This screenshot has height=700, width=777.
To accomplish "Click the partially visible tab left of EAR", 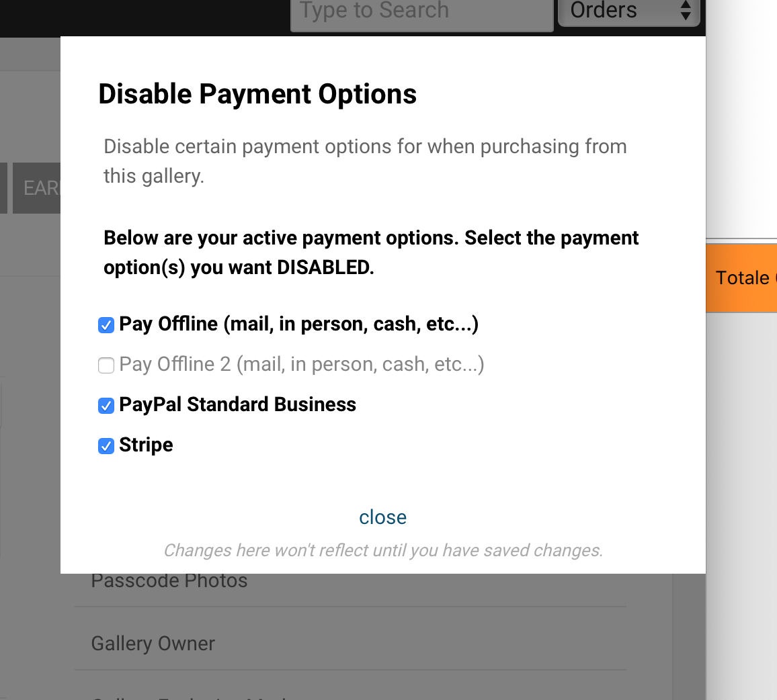I will (x=3, y=188).
